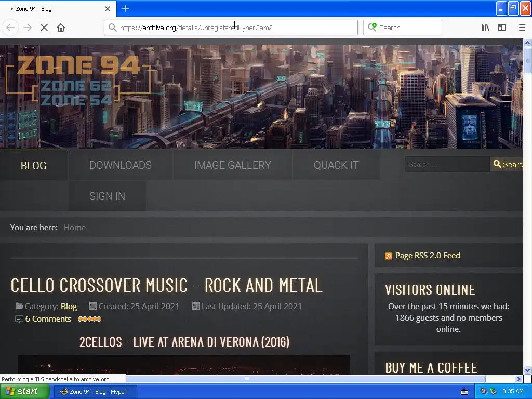Go forward with the browser forward arrow
532x399 pixels.
coord(28,28)
